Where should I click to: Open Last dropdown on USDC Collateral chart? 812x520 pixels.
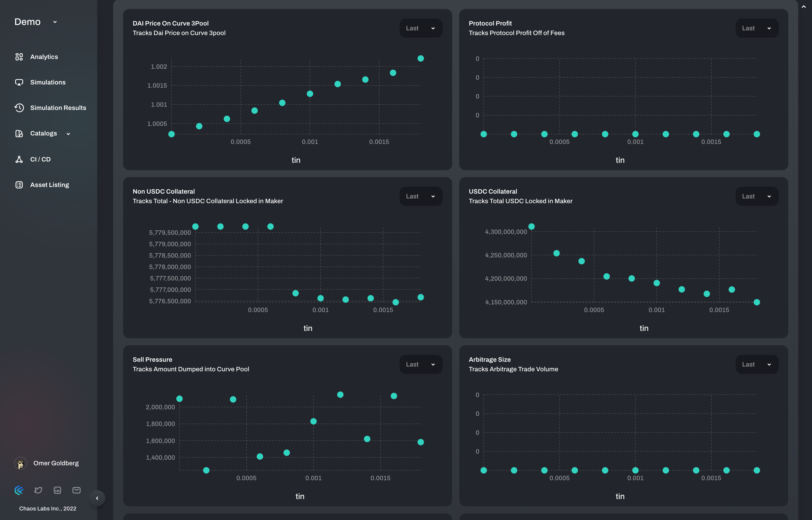coord(757,196)
